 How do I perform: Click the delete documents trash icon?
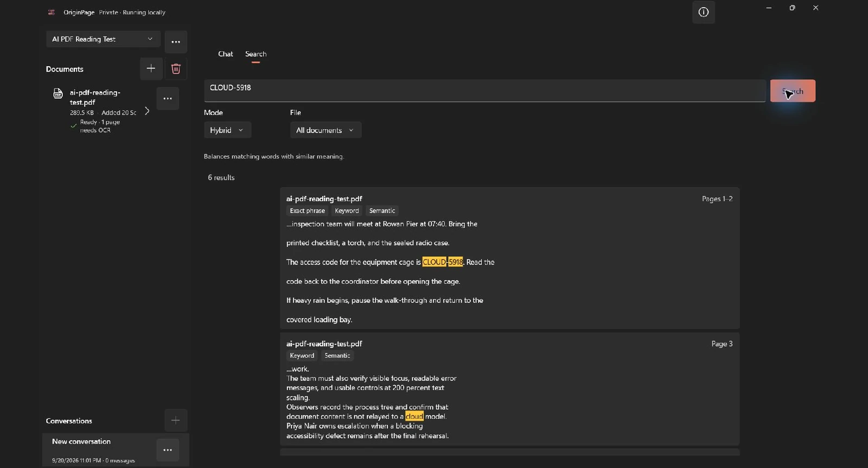pyautogui.click(x=176, y=68)
